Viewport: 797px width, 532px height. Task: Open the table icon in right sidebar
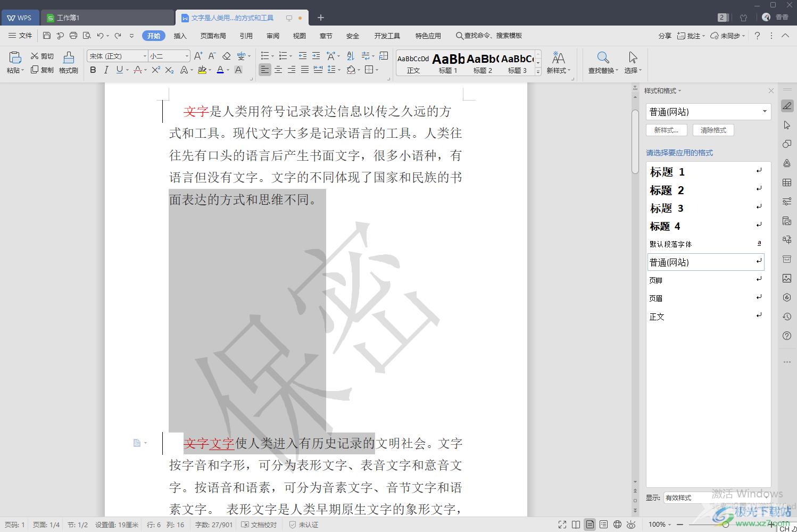coord(787,182)
